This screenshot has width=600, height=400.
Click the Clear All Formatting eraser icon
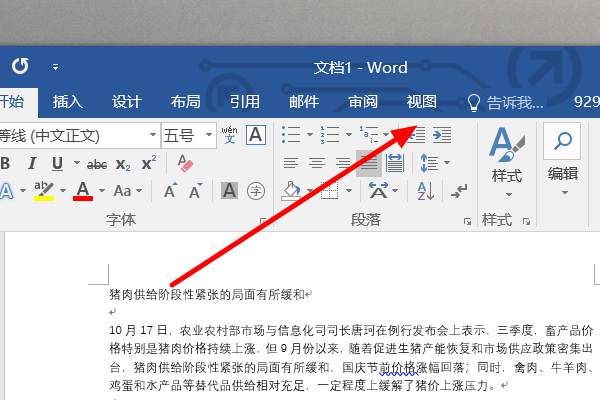pos(185,163)
